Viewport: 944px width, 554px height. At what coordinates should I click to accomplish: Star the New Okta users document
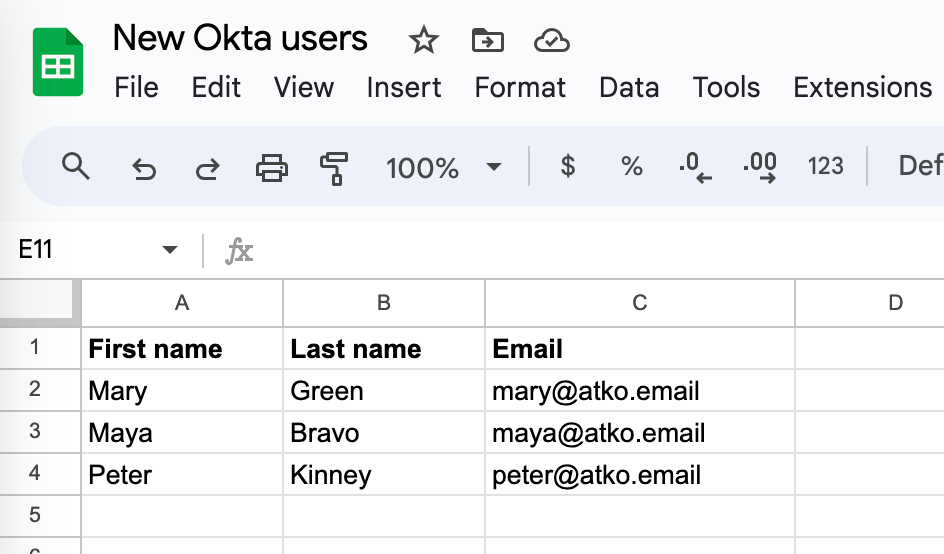(424, 40)
